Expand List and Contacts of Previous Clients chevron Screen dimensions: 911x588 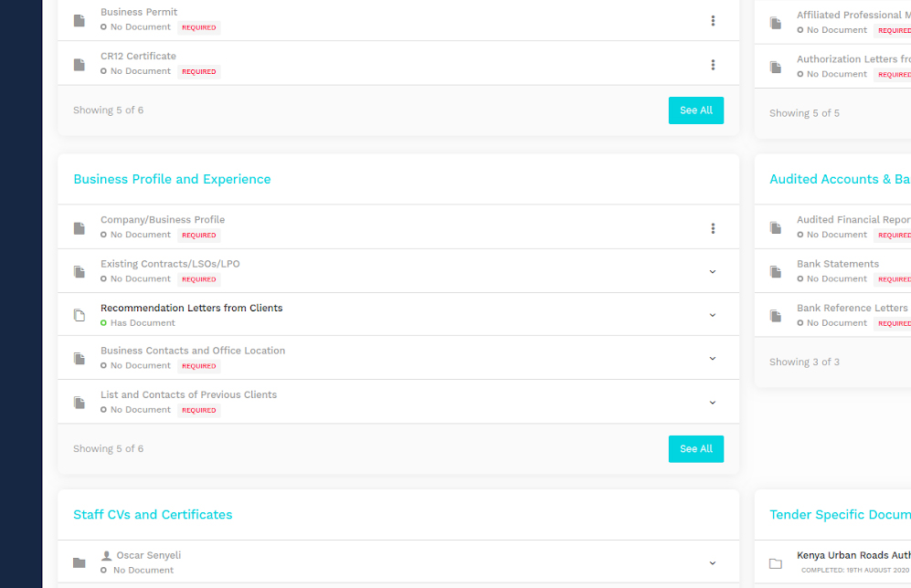click(713, 403)
